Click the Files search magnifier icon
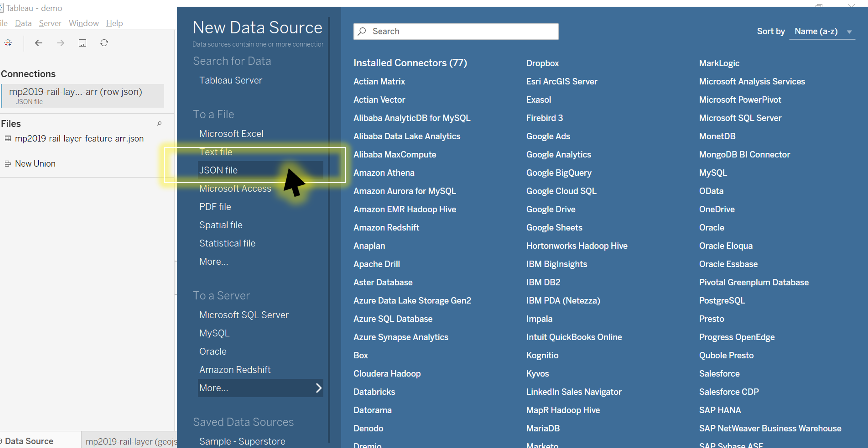This screenshot has width=868, height=448. [x=159, y=123]
